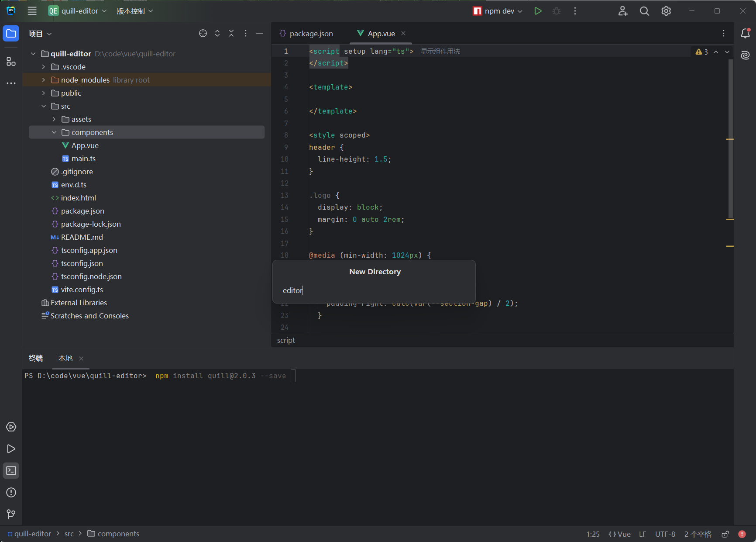Screen dimensions: 756x542
Task: Open IDE settings gear
Action: tap(666, 11)
